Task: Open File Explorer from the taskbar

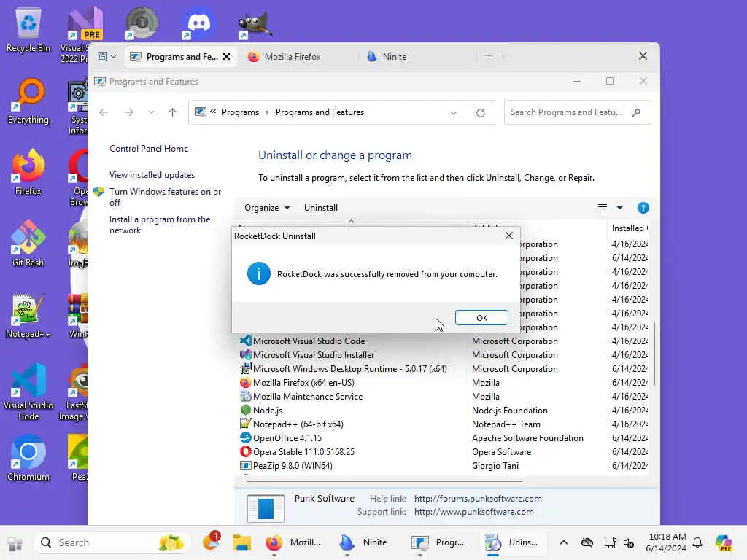Action: point(242,542)
